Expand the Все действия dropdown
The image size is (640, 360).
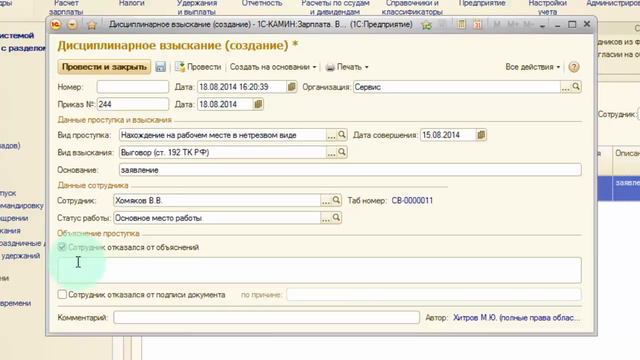pos(533,67)
